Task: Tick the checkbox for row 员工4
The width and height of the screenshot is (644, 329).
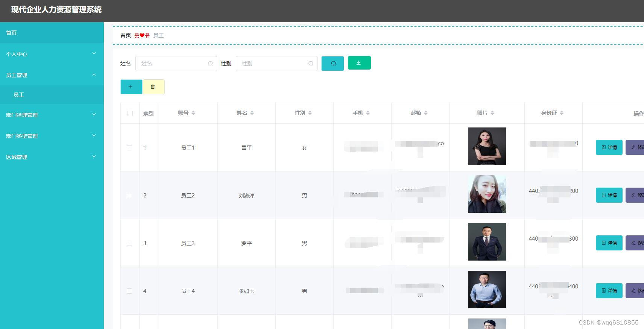Action: click(129, 291)
